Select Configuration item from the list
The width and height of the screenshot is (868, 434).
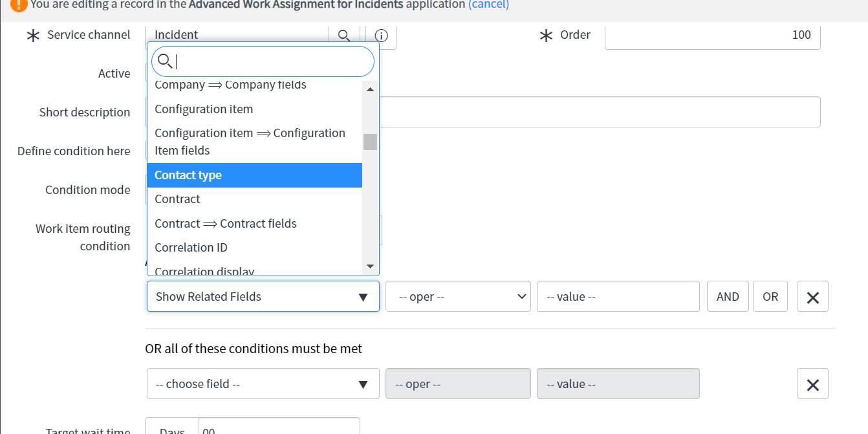click(x=255, y=109)
